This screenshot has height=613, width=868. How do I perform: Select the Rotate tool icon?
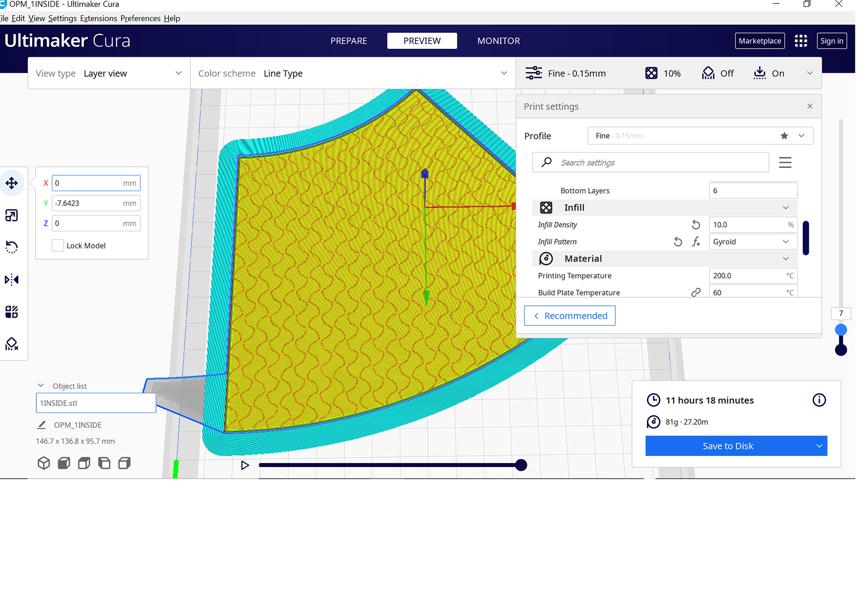click(12, 247)
